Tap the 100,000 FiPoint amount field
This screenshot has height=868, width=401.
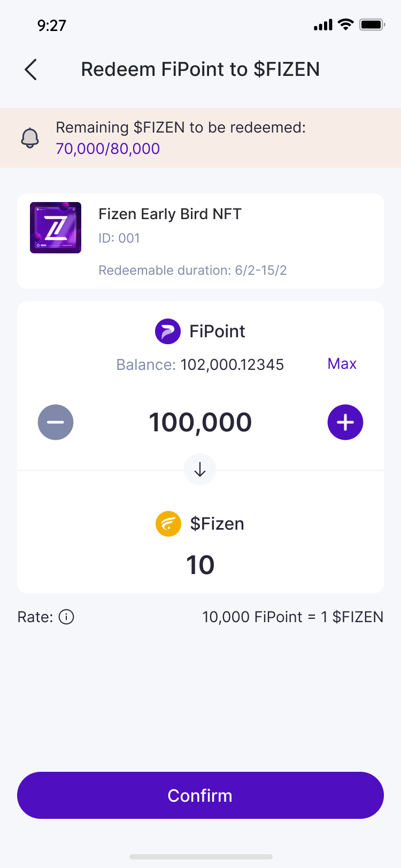(200, 422)
